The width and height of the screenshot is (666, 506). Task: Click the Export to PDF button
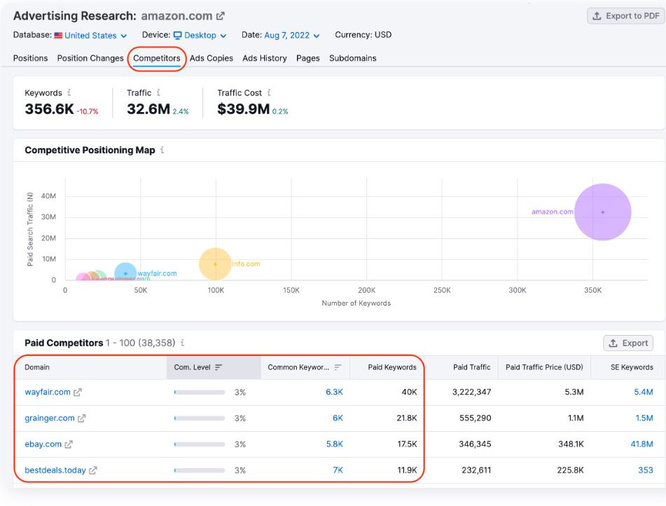626,16
